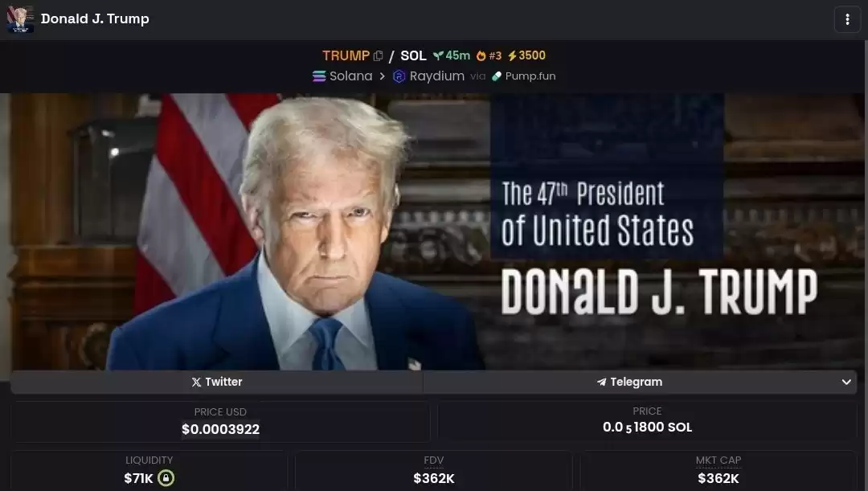Copy the TRUMP token address icon
Image resolution: width=868 pixels, height=491 pixels.
coord(378,56)
